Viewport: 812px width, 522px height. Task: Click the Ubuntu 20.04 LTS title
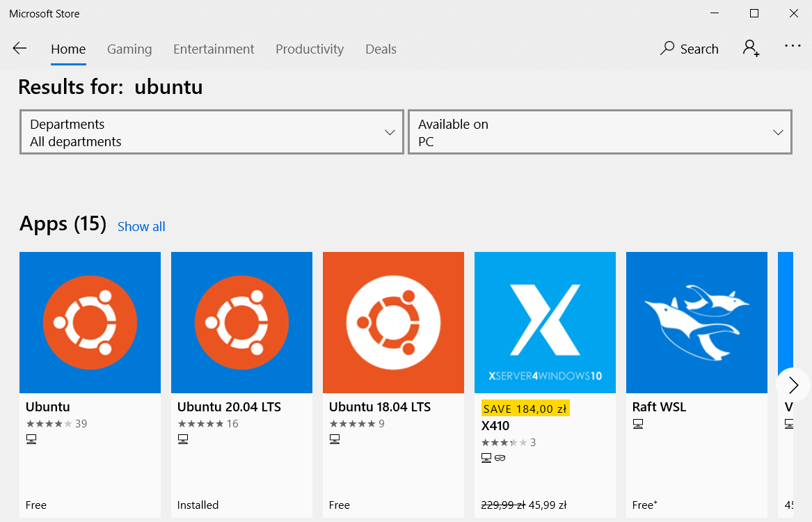pyautogui.click(x=230, y=407)
